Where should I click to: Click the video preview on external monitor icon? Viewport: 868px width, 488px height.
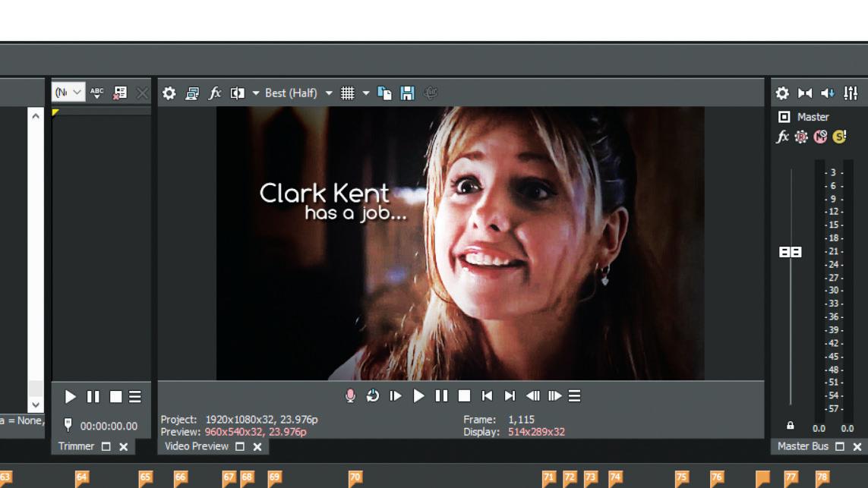192,93
